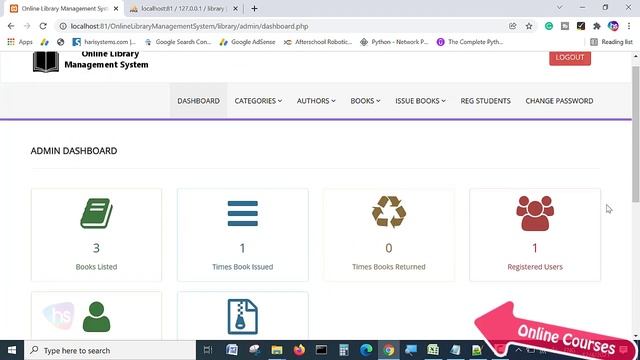Click the share page icon in address bar
The width and height of the screenshot is (640, 360).
pyautogui.click(x=513, y=26)
